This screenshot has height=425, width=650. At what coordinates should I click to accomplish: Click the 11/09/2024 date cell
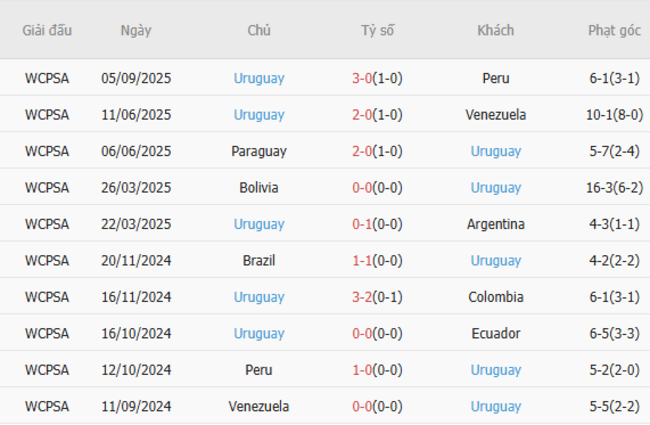tap(136, 407)
